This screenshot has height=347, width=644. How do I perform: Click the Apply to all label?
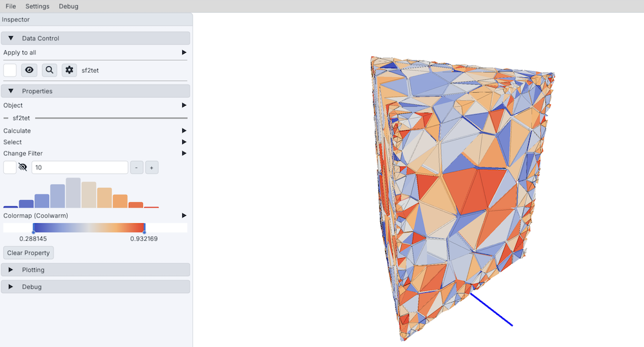click(20, 53)
